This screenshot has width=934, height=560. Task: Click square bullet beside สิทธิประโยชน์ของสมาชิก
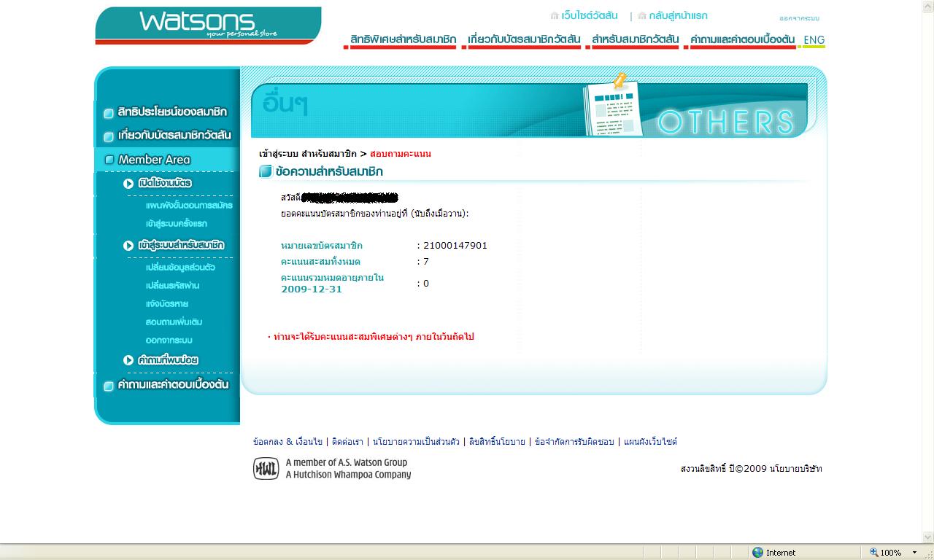pos(109,113)
